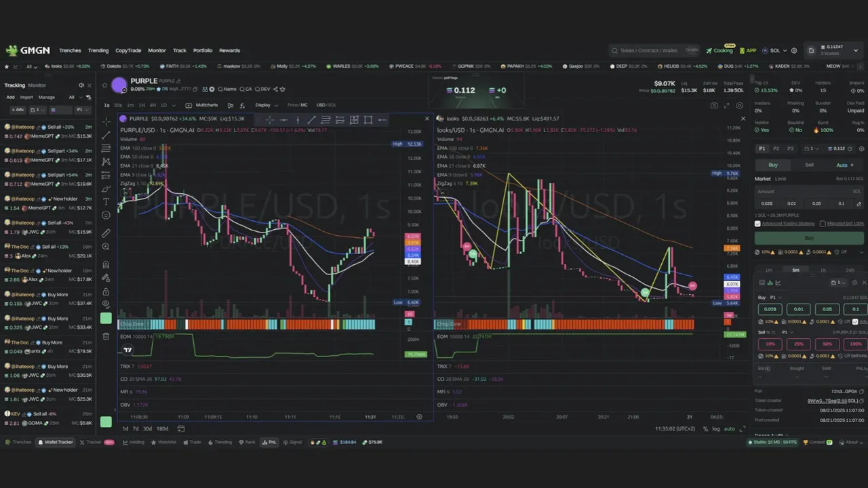This screenshot has width=868, height=488.
Task: Open the go-to-date calendar icon
Action: pos(181,428)
